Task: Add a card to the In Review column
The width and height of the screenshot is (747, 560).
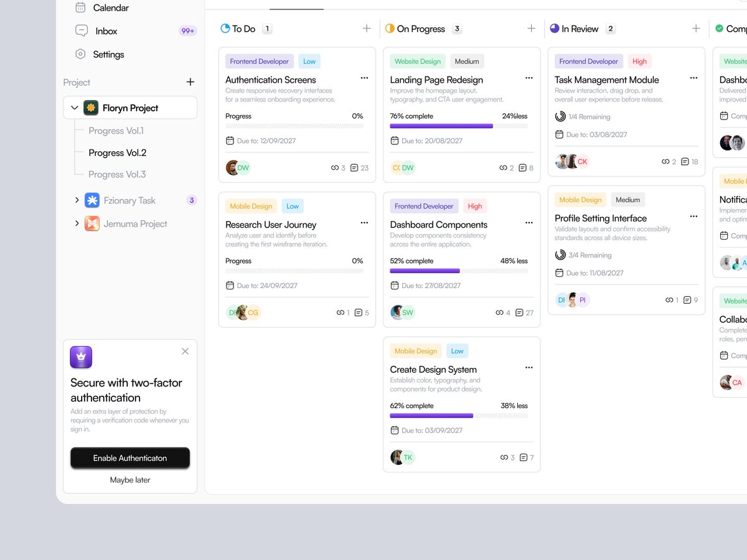Action: click(696, 28)
